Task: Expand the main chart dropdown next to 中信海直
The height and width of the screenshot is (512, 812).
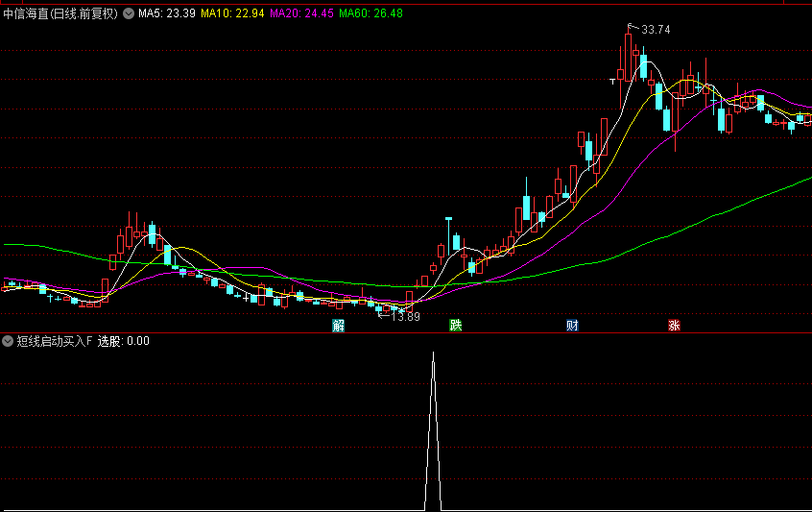Action: coord(129,14)
